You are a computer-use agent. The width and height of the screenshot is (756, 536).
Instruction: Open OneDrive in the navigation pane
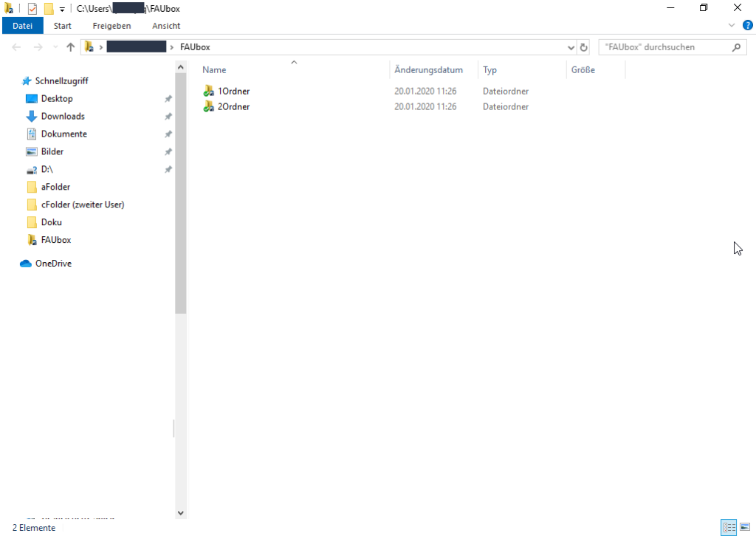[x=52, y=264]
